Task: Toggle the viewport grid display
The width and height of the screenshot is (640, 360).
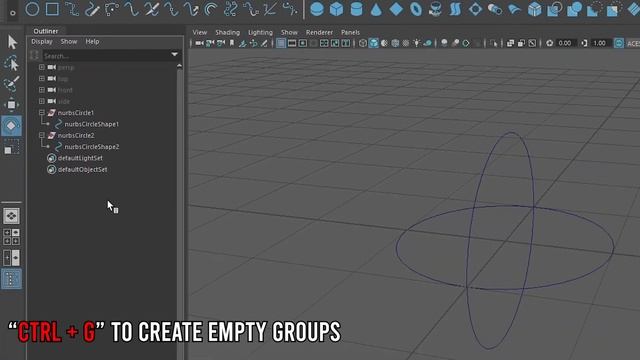Action: 281,43
